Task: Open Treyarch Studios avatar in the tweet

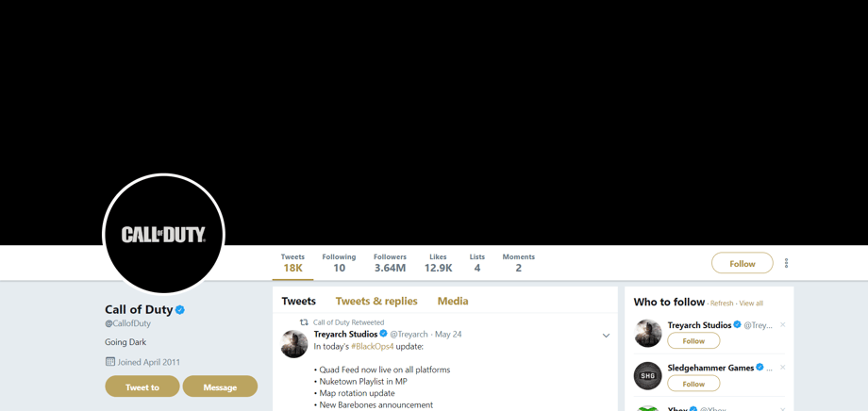Action: tap(294, 344)
